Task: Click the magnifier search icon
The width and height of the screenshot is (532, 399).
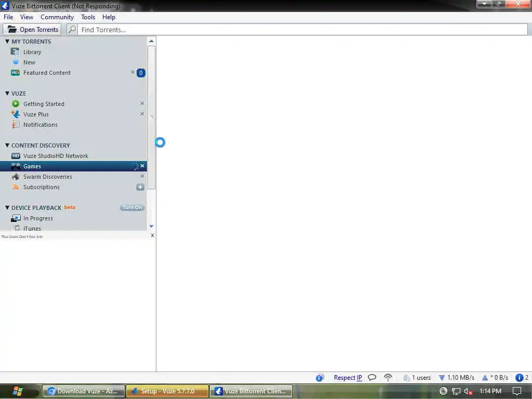Action: [x=72, y=30]
